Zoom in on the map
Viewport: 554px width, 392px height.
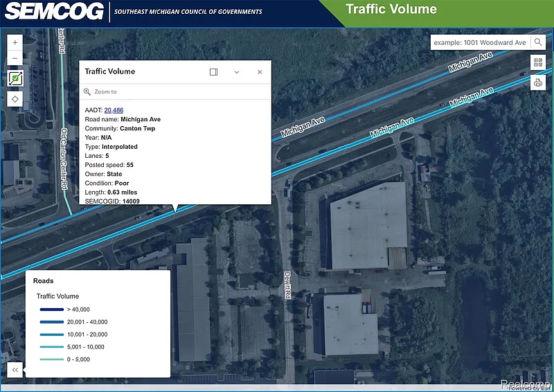point(15,42)
